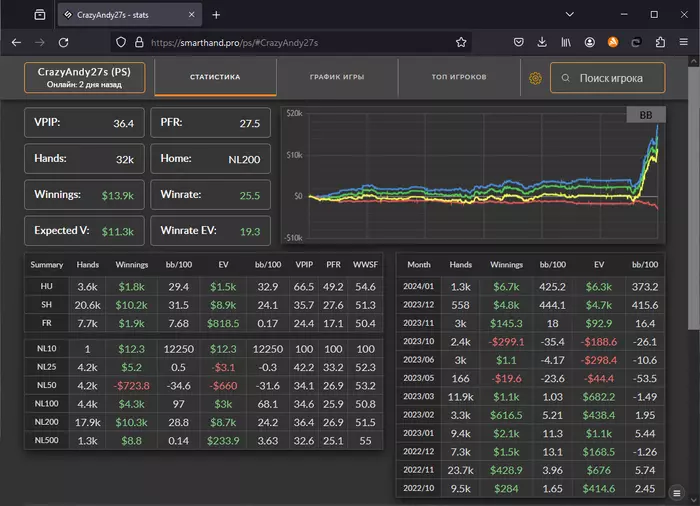The height and width of the screenshot is (506, 700).
Task: Go to the Топ игроков tab
Action: pos(459,77)
